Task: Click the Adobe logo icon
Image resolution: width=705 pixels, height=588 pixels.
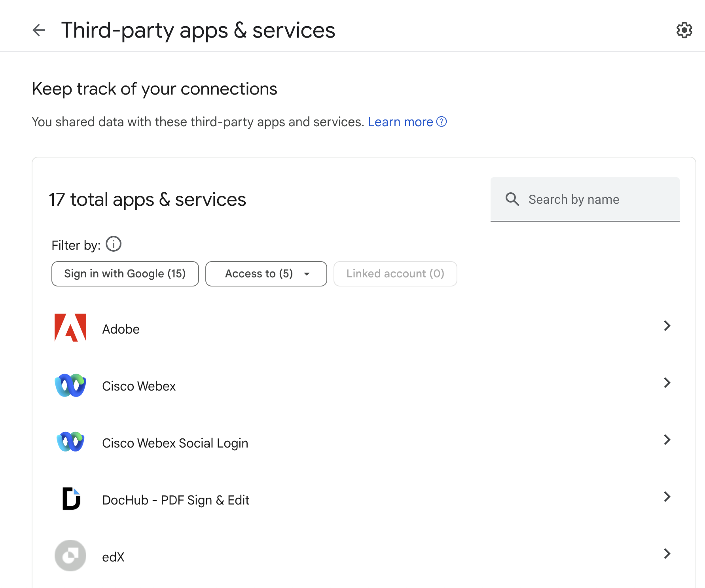Action: pyautogui.click(x=70, y=328)
